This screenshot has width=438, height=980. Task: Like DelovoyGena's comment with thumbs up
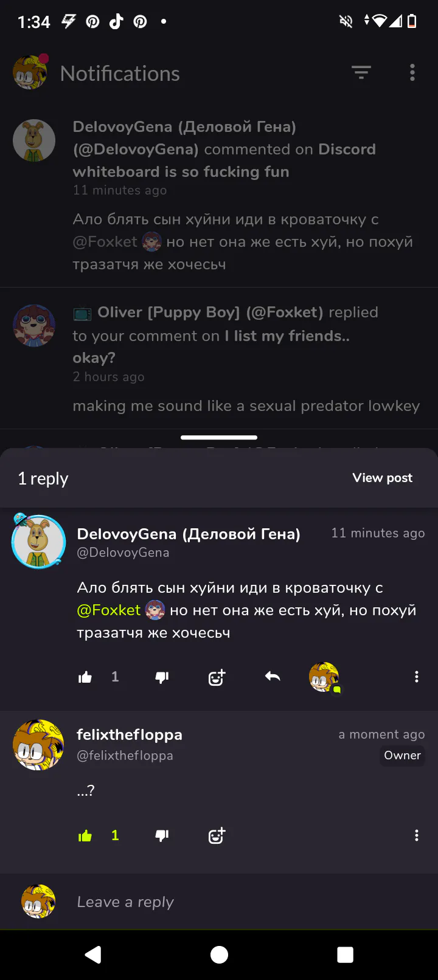click(85, 677)
